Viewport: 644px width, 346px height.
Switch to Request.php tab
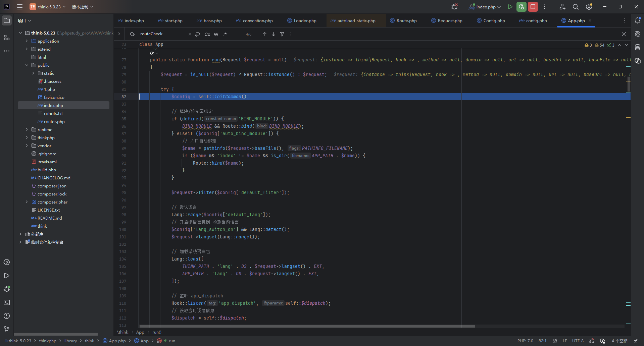click(447, 20)
